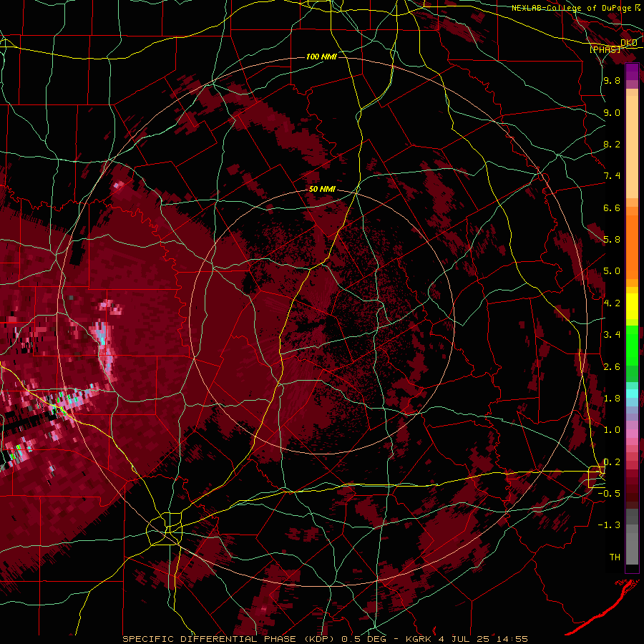The height and width of the screenshot is (644, 644).
Task: Click the DKD legend title
Action: pyautogui.click(x=629, y=43)
